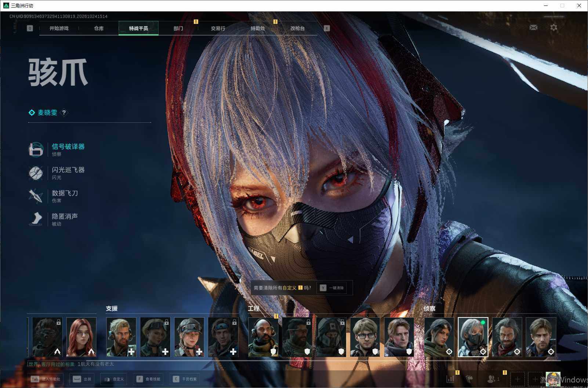
Task: Select the 数据飞刀 skill icon
Action: 36,196
